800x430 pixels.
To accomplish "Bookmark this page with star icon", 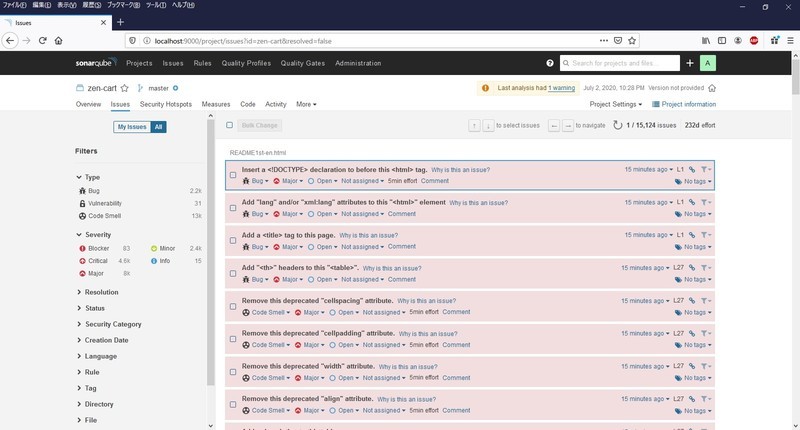I will coord(632,41).
